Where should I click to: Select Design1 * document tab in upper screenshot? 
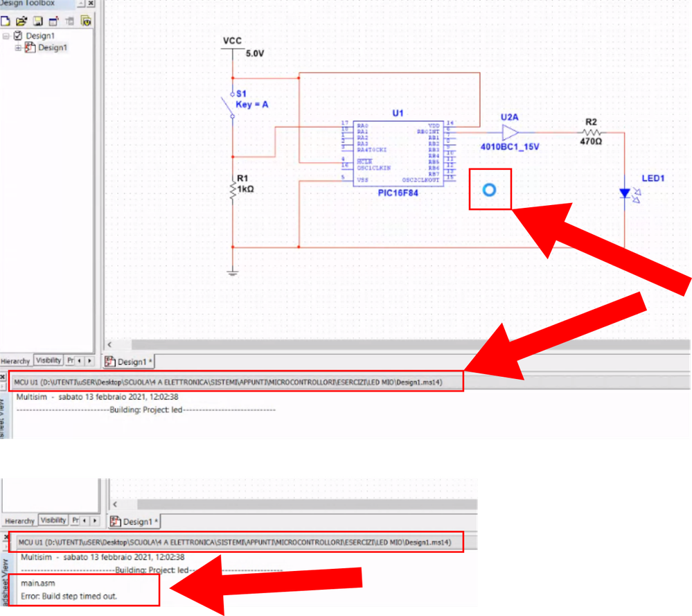click(x=129, y=362)
